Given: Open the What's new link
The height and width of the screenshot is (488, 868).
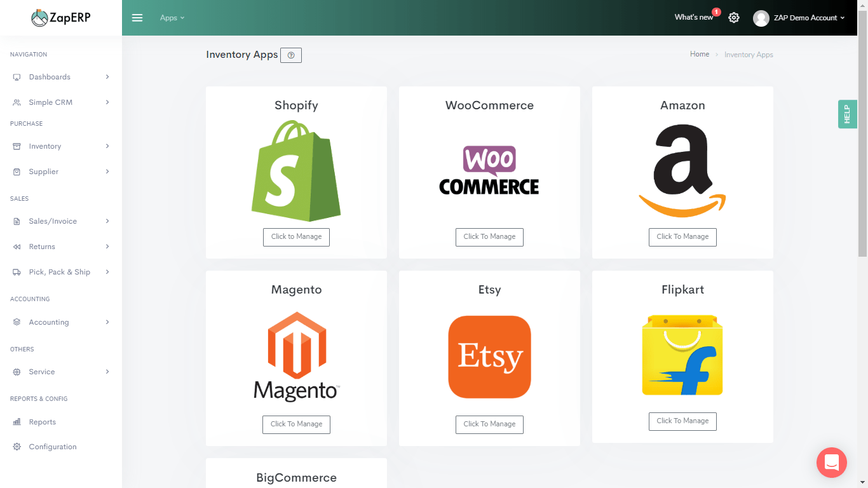Looking at the screenshot, I should tap(694, 17).
